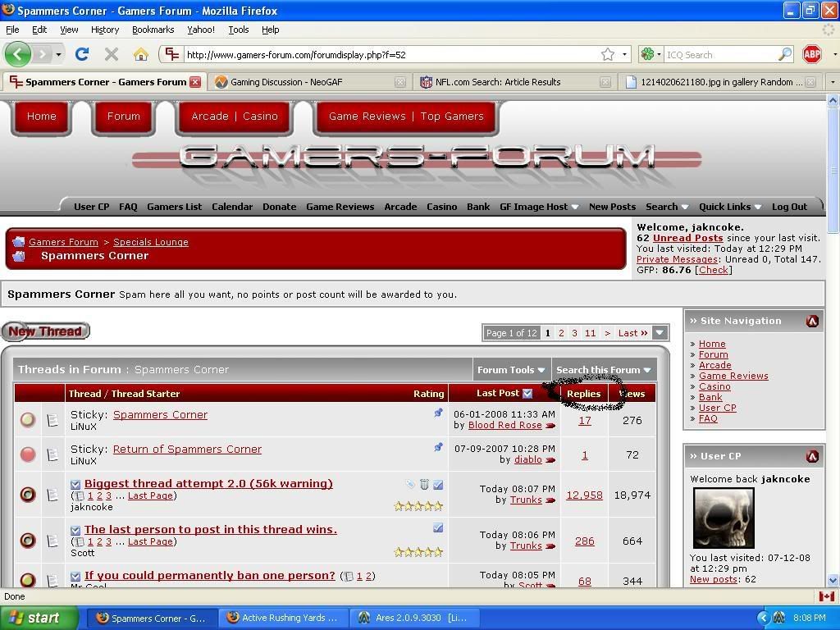Image resolution: width=840 pixels, height=630 pixels.
Task: Open the list all tabs dropdown
Action: point(833,82)
